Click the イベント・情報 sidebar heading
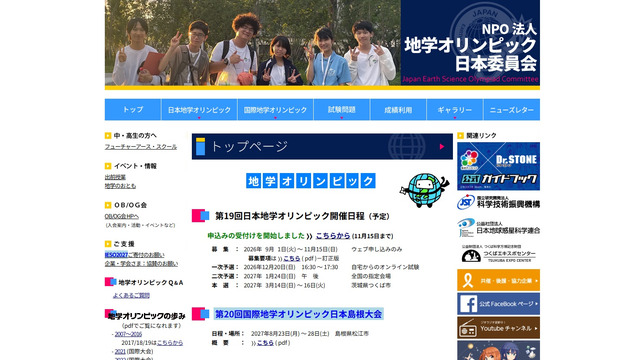 click(x=135, y=166)
